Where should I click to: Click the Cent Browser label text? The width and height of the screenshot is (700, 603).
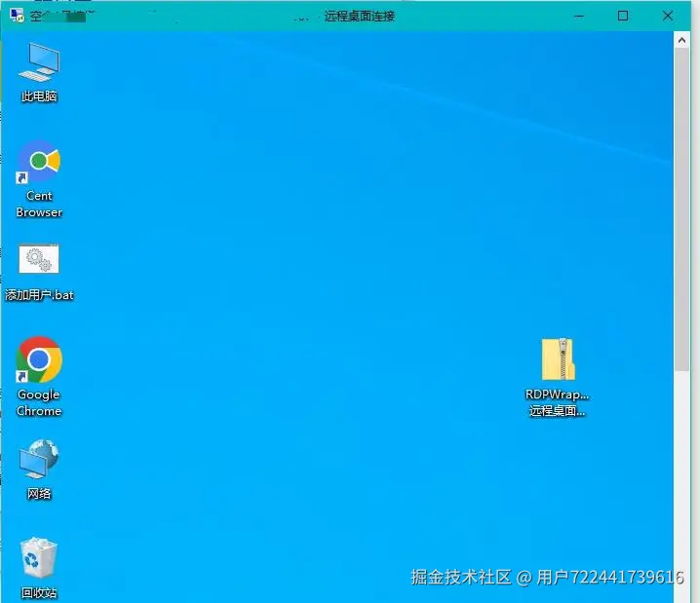39,204
